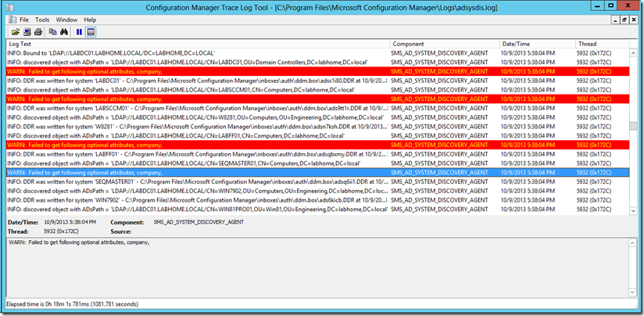Sort by the Component column header
This screenshot has height=316, width=644.
click(x=445, y=44)
